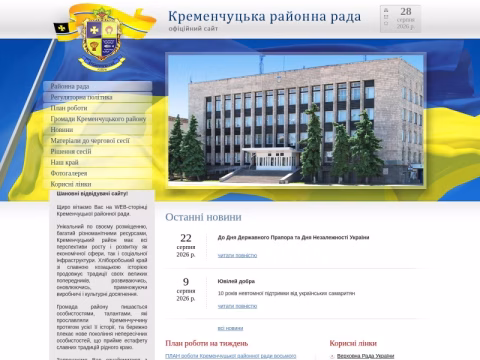Click text 10 років невтомної підтримки

pyautogui.click(x=286, y=293)
